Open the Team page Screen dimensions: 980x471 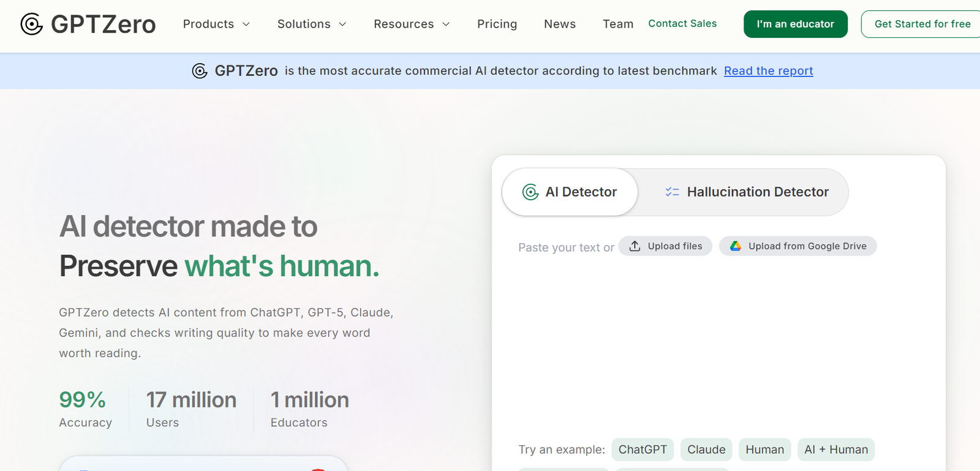[x=618, y=24]
